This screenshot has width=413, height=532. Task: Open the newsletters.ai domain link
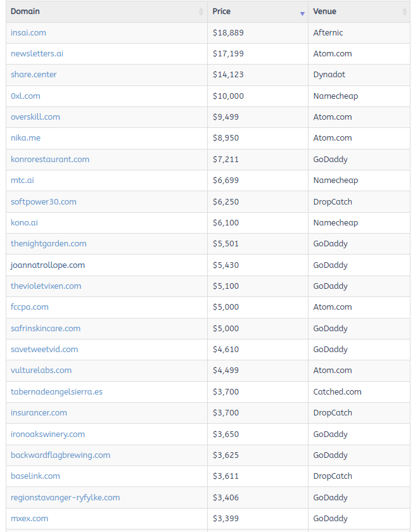pos(35,53)
